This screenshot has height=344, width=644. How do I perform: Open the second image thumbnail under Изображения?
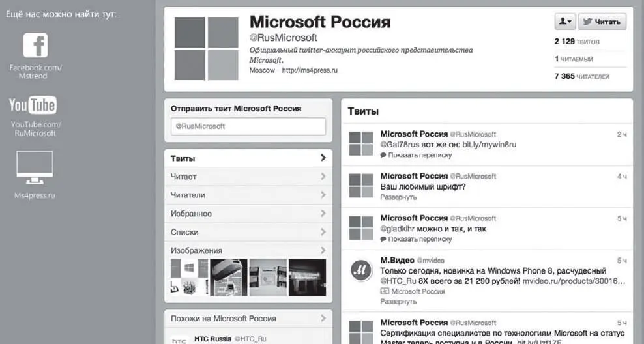coord(229,278)
